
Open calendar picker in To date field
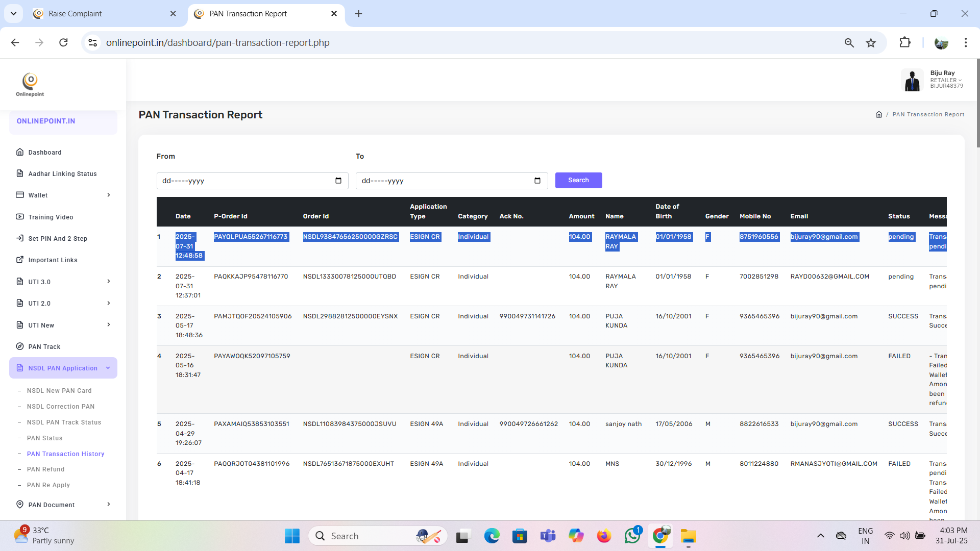(537, 181)
